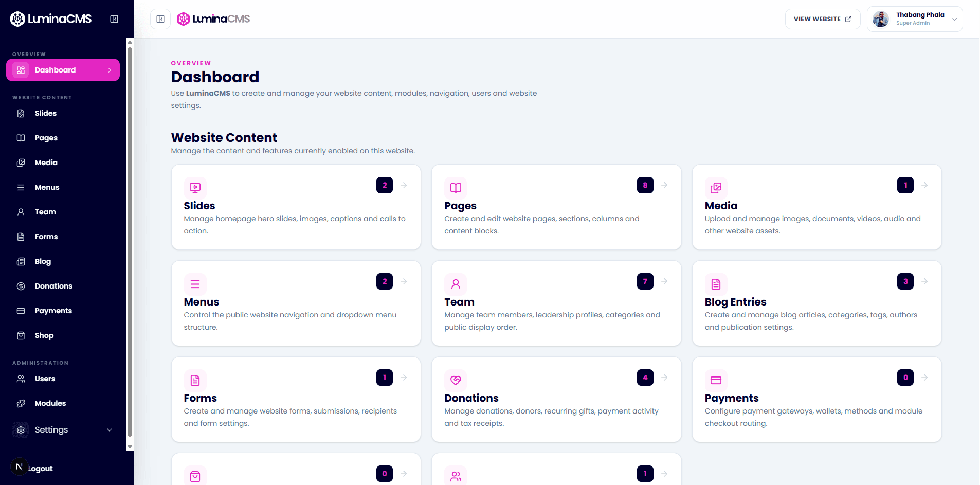The width and height of the screenshot is (980, 485).
Task: Expand the Settings menu chevron in the sidebar
Action: click(x=110, y=430)
